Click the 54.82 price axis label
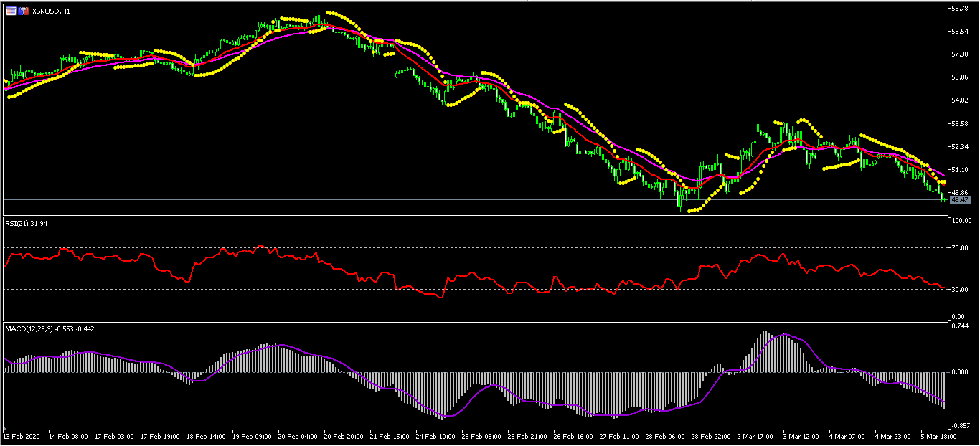 click(x=960, y=100)
